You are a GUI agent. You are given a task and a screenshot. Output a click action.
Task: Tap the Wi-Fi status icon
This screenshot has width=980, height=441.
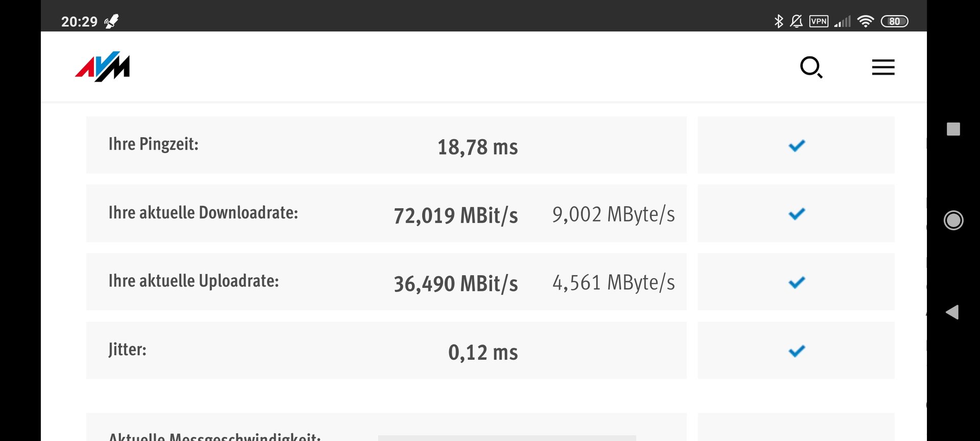(866, 21)
